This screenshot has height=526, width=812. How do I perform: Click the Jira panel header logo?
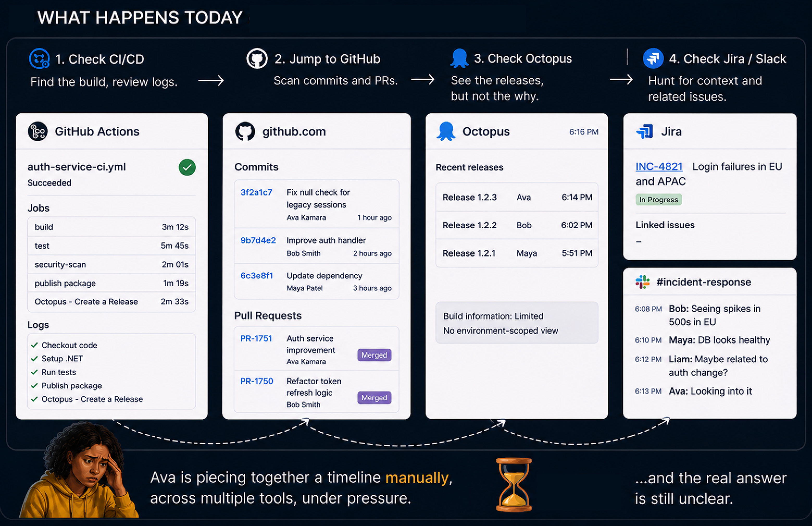pos(645,131)
